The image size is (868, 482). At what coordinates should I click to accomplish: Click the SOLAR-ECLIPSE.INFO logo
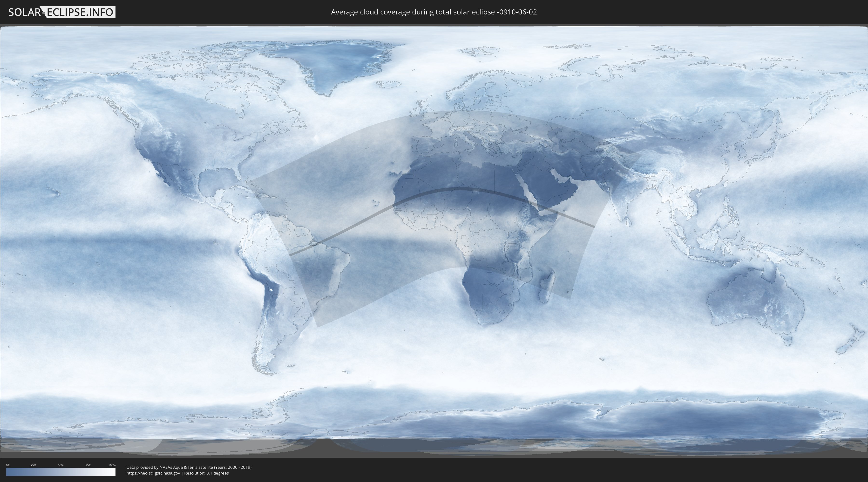[61, 12]
